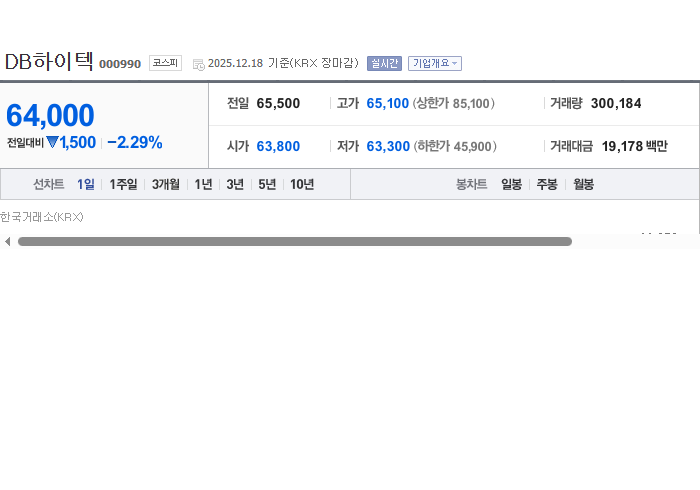Switch to the 주봉 candle chart
The width and height of the screenshot is (700, 490).
click(x=547, y=184)
